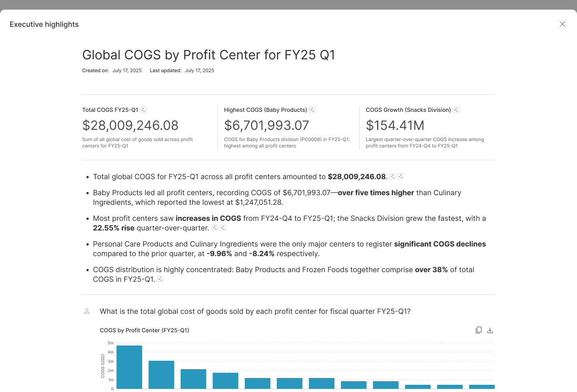
Task: Open source icon beside Total COGS FY25-Q1
Action: click(x=143, y=110)
